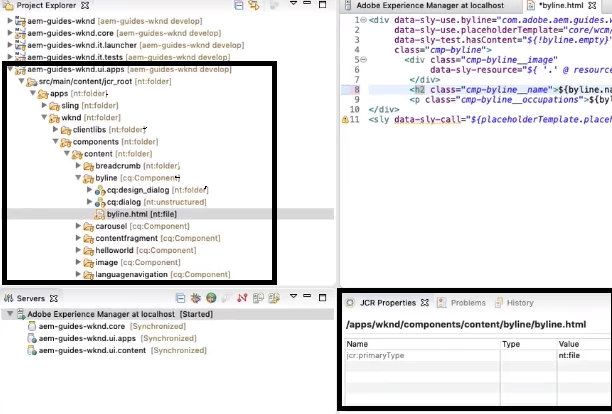
Task: Close the *byline.html editor tab
Action: coord(592,5)
